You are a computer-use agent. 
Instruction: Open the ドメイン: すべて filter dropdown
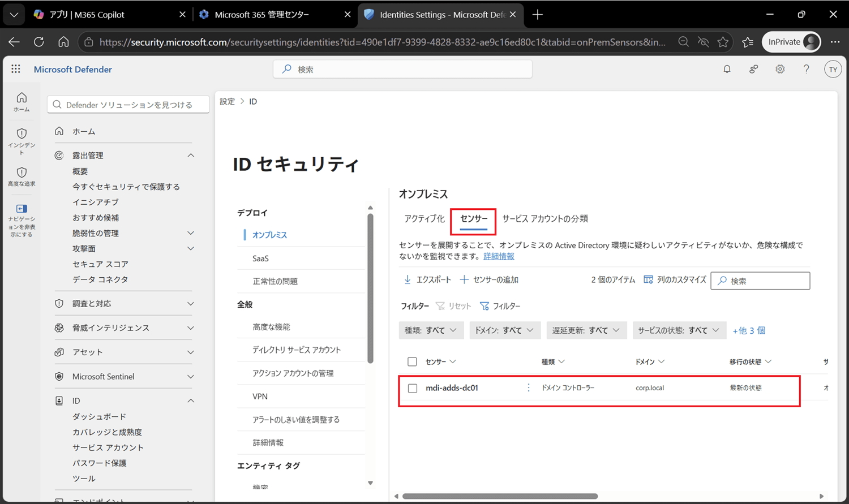(x=505, y=330)
